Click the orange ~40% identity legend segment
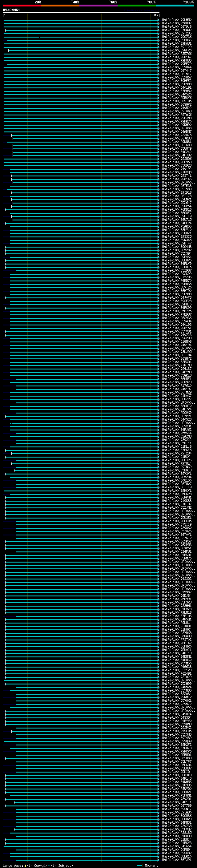Screen dimensions: 197x868 60,6
